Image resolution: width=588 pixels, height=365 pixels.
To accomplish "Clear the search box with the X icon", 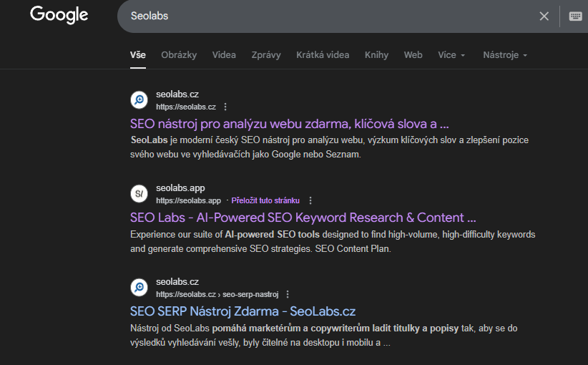I will click(x=544, y=16).
